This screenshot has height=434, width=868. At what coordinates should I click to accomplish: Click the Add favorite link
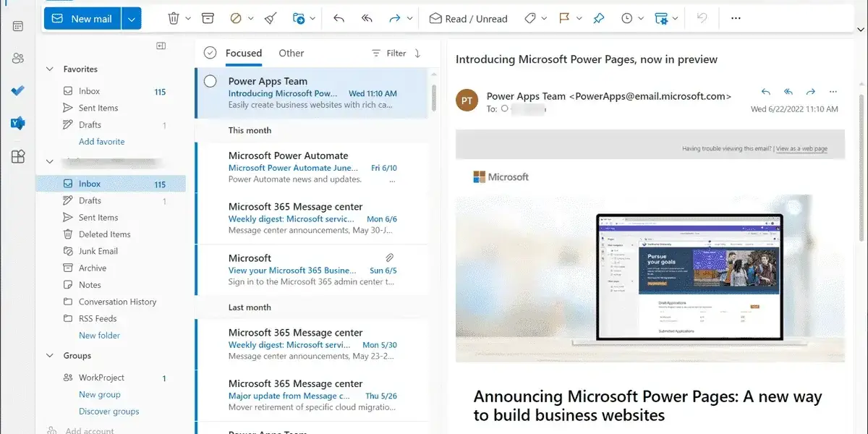[102, 142]
